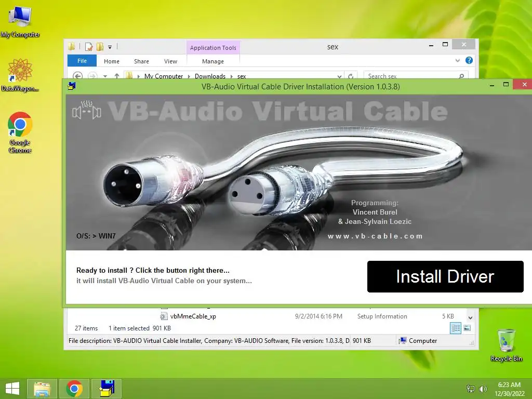The width and height of the screenshot is (532, 399).
Task: Click the Application Tools contextual tab header
Action: [213, 48]
